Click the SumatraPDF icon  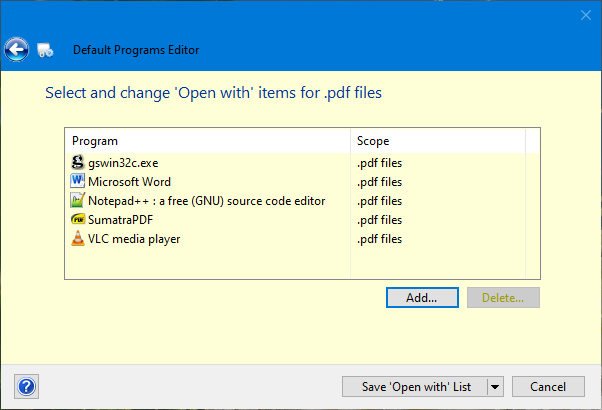click(x=78, y=220)
